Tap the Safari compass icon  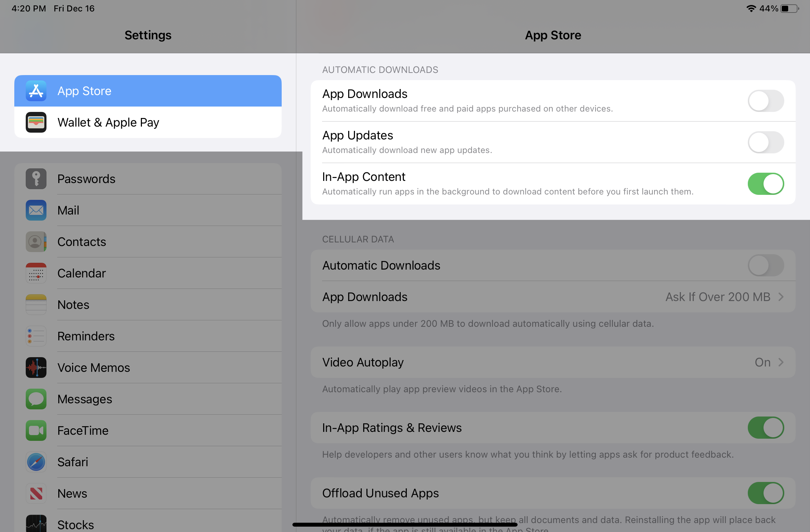[36, 462]
